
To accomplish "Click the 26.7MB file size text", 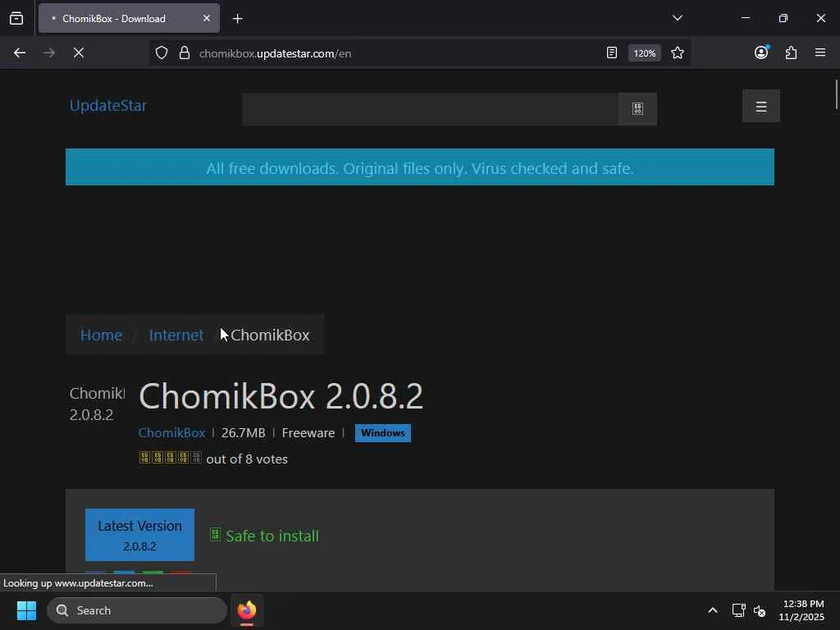I will 243,433.
